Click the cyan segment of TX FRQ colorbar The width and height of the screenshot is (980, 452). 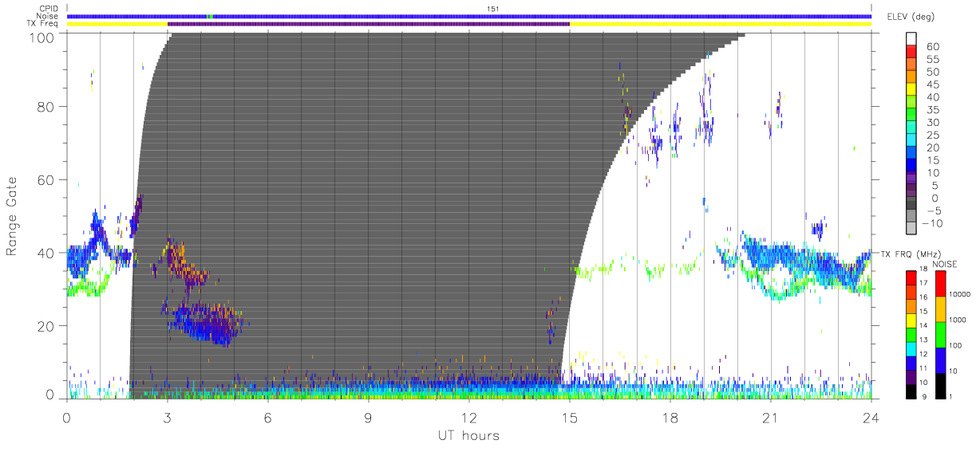(x=911, y=349)
